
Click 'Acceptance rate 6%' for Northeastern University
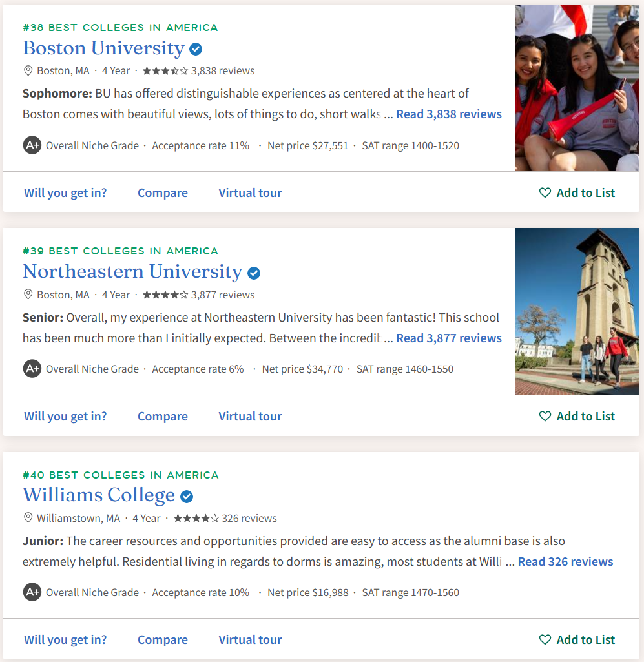198,369
